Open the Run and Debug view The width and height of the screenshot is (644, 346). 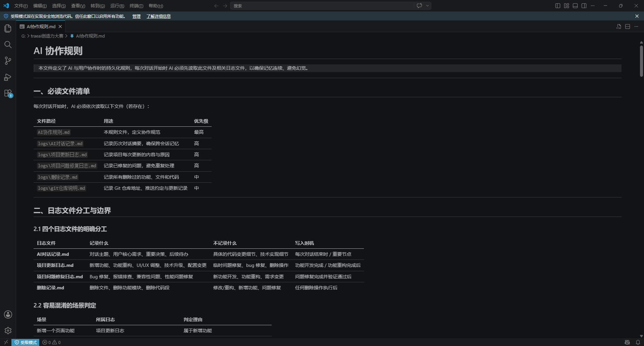(8, 77)
